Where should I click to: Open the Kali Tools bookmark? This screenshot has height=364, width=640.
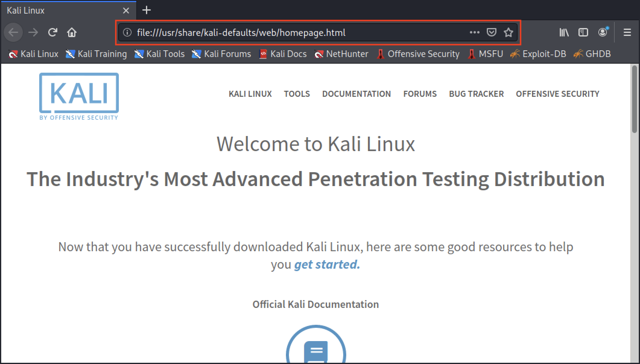pos(160,54)
